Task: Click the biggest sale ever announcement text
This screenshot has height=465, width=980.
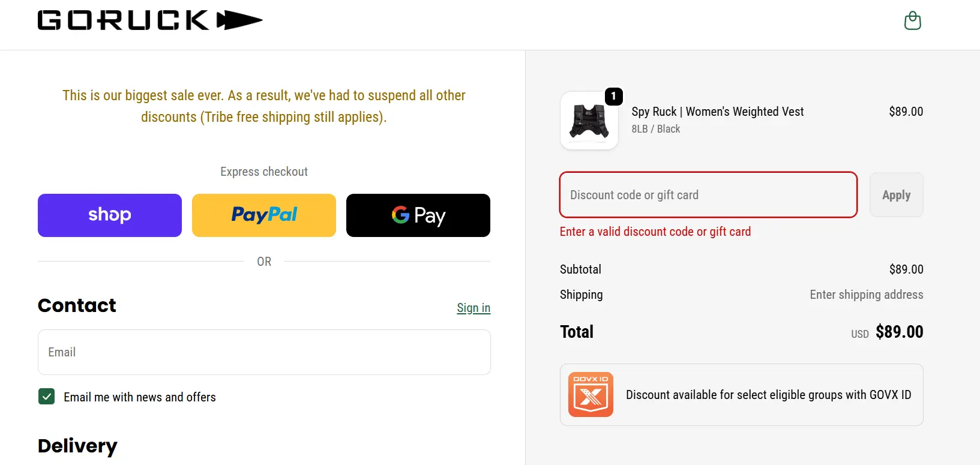Action: (264, 106)
